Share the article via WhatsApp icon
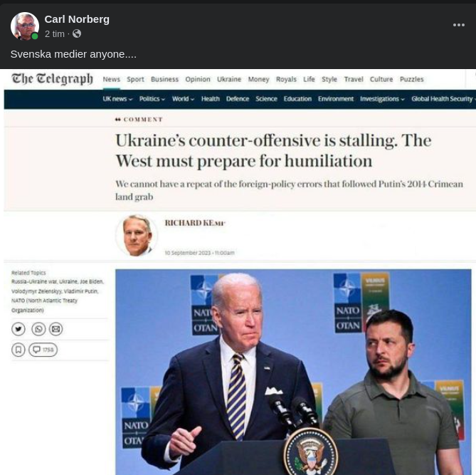 pos(38,329)
